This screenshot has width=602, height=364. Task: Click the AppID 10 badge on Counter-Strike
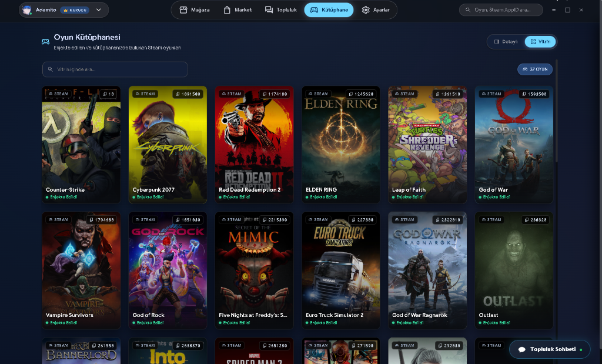108,93
